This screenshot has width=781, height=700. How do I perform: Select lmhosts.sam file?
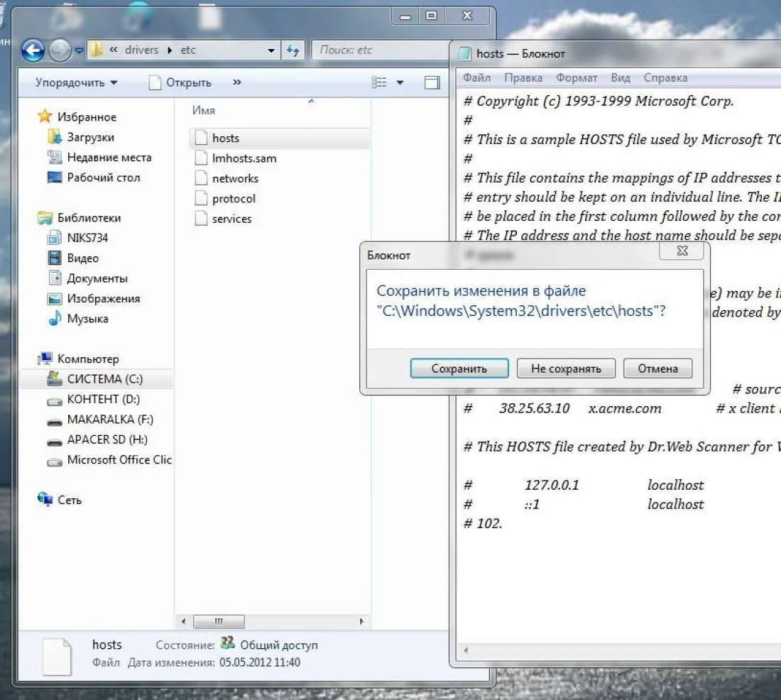pos(244,158)
